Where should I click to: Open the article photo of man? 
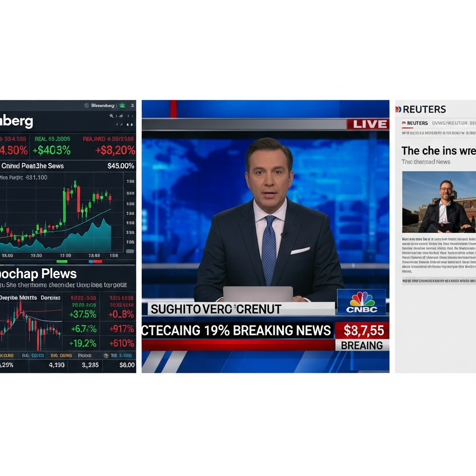click(438, 202)
